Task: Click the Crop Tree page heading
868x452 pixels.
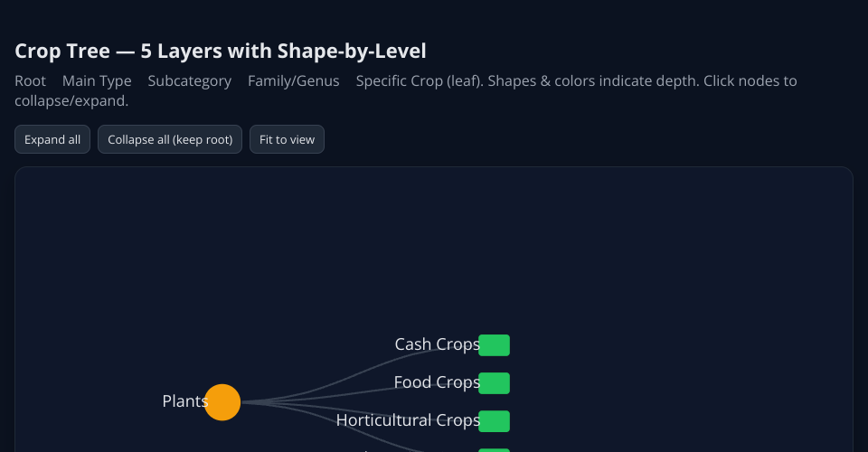Action: 221,52
